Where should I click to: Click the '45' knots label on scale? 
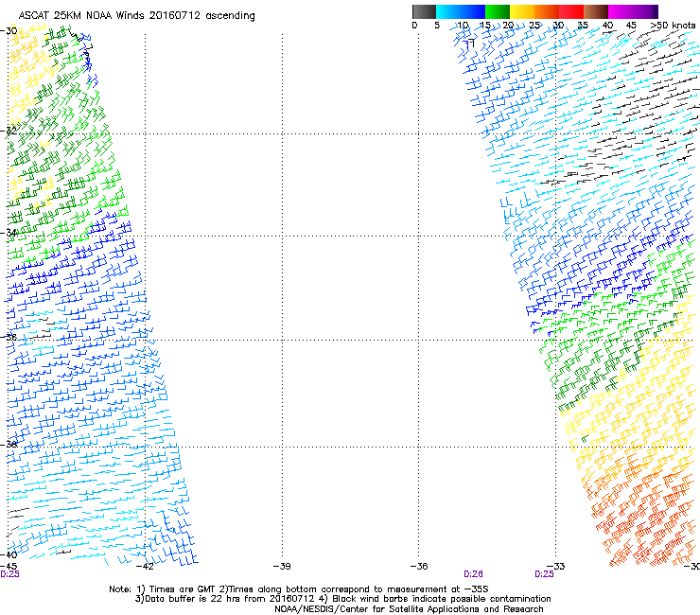click(x=631, y=26)
